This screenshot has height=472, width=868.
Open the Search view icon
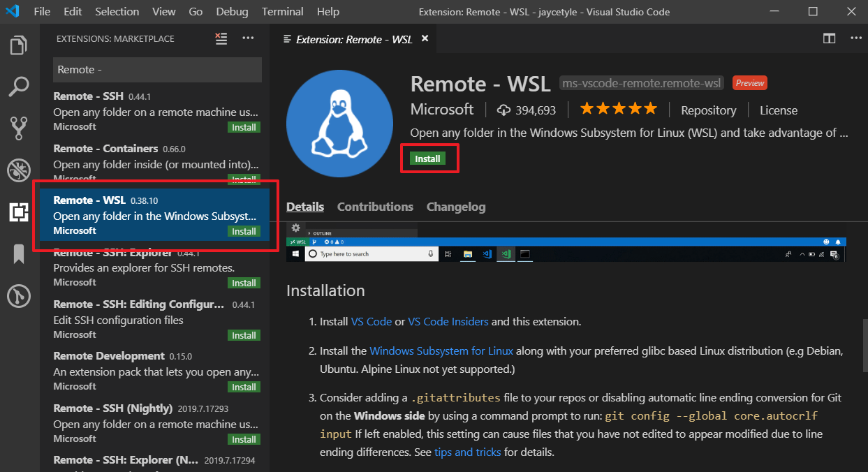(x=18, y=87)
